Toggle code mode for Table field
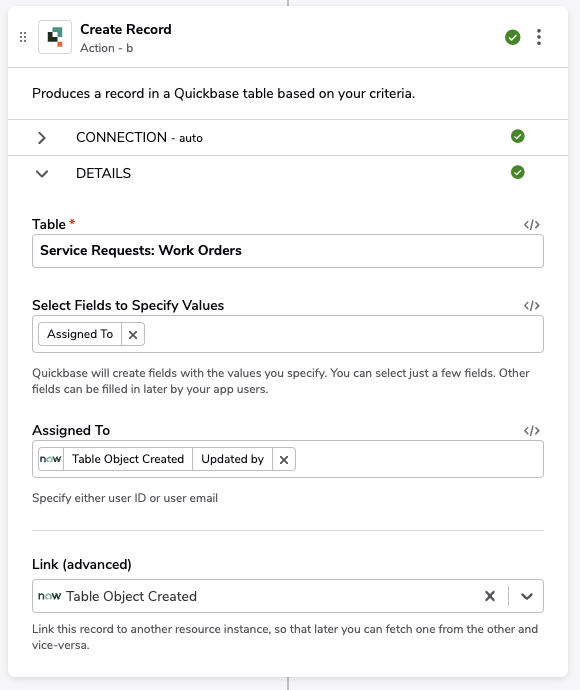This screenshot has height=690, width=580. point(532,225)
